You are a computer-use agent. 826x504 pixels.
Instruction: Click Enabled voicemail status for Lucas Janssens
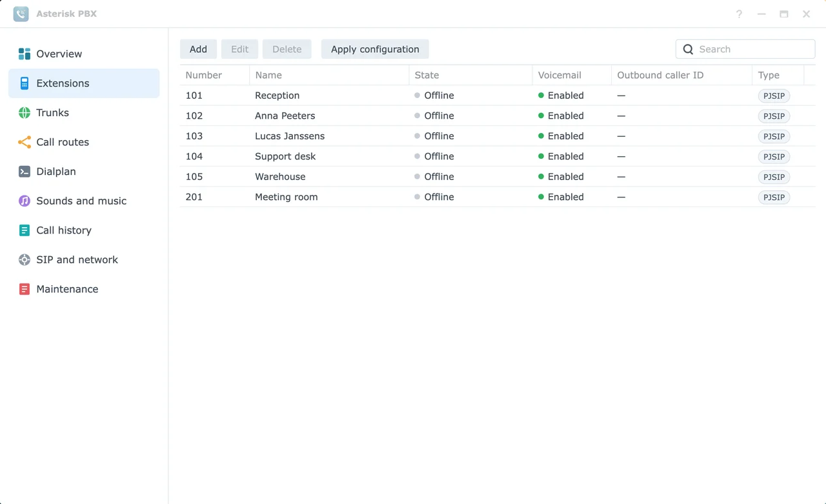click(x=561, y=136)
